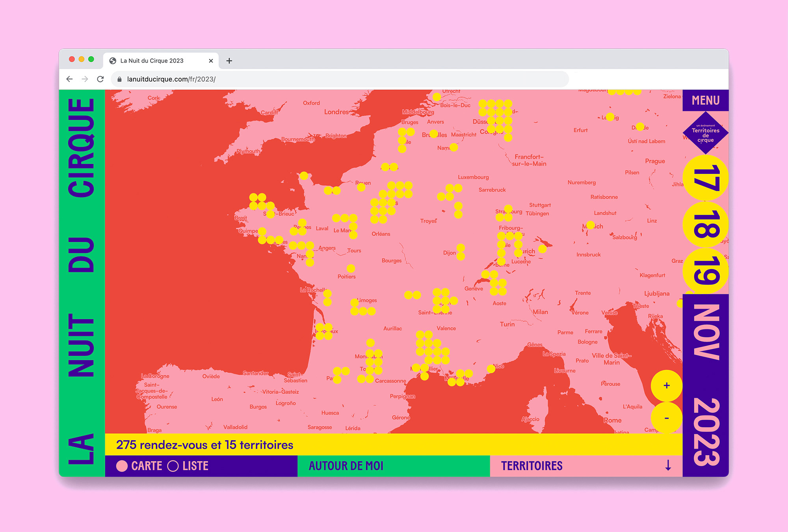788x532 pixels.
Task: Click the LA NUIT DU CIRQUE vertical title
Action: [x=82, y=282]
